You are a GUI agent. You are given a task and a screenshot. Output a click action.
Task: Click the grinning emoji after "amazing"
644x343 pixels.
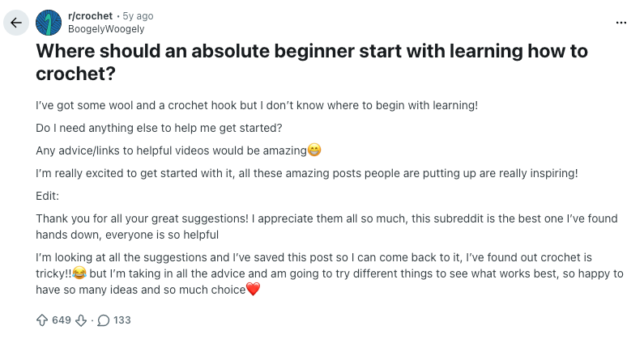(x=314, y=150)
